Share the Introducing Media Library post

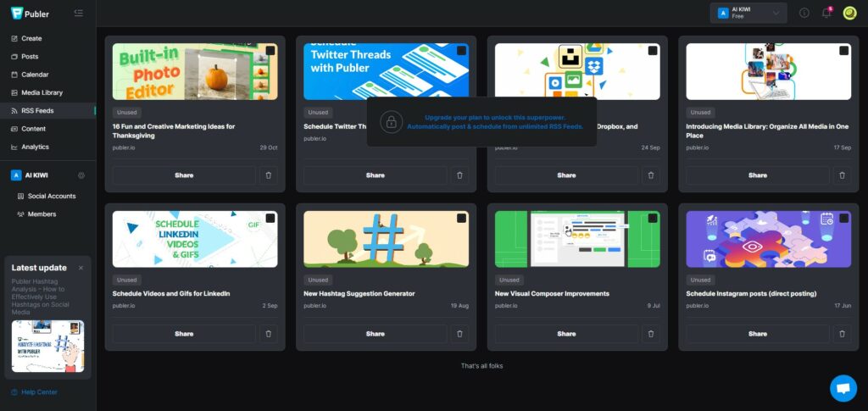click(x=758, y=175)
